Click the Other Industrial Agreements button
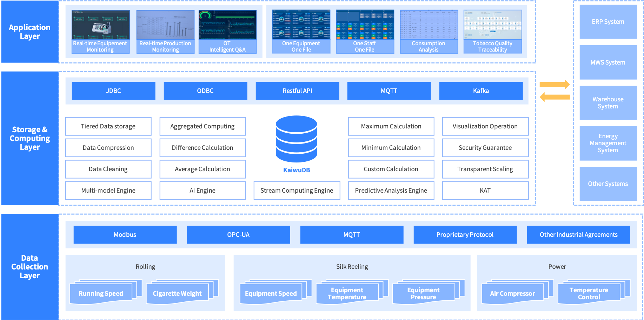 578,235
